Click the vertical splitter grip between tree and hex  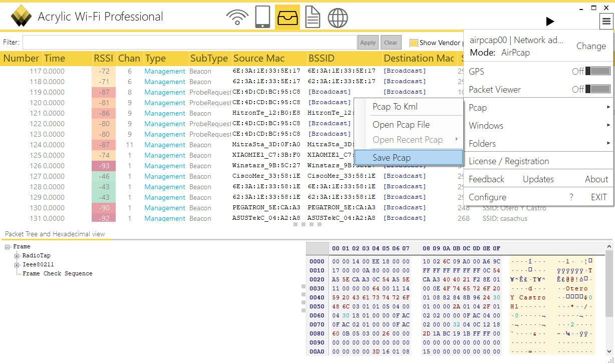(303, 298)
